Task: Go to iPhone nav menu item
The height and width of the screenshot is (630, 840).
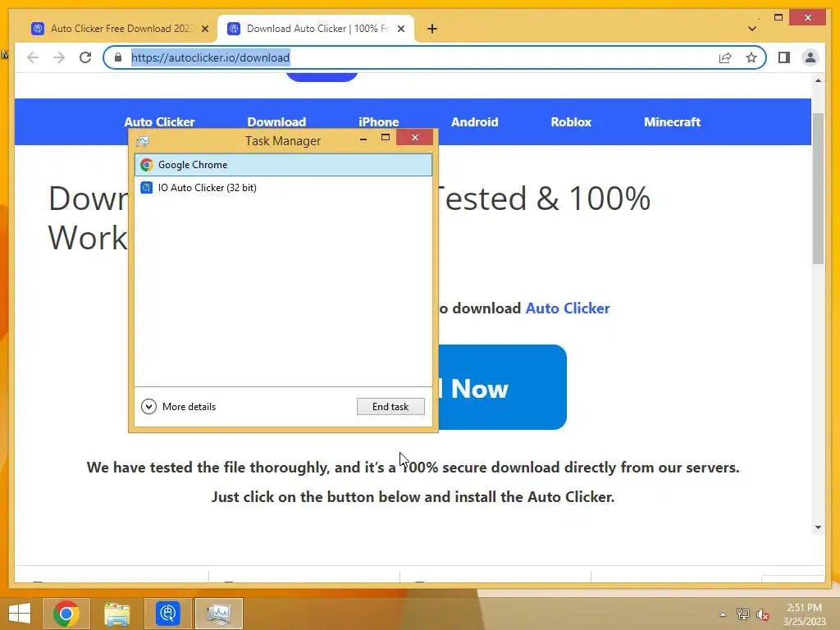Action: (379, 122)
